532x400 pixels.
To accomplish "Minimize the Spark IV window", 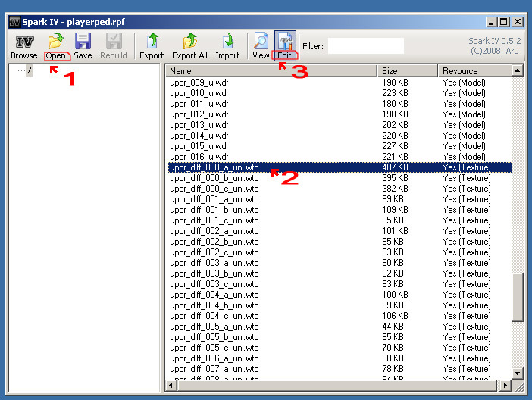I will coord(491,22).
